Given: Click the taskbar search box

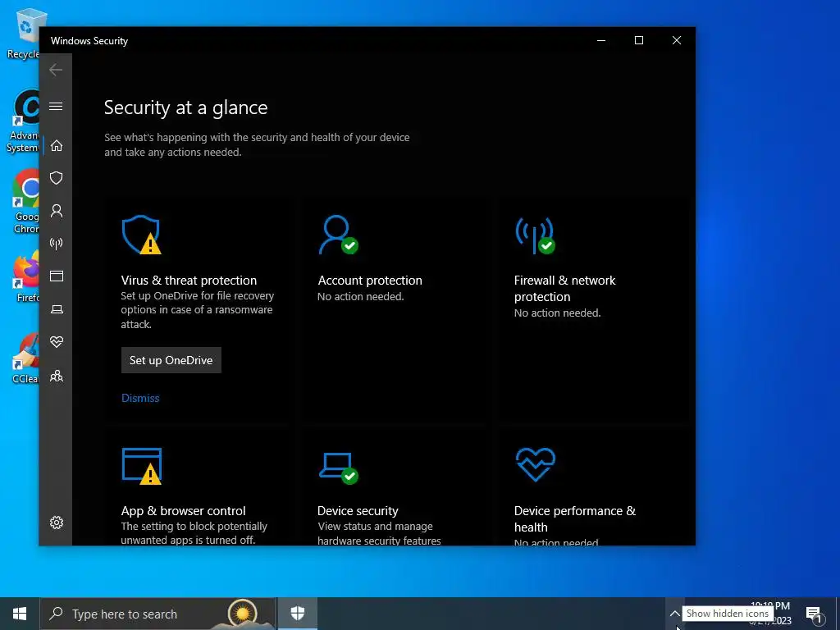Looking at the screenshot, I should click(157, 614).
